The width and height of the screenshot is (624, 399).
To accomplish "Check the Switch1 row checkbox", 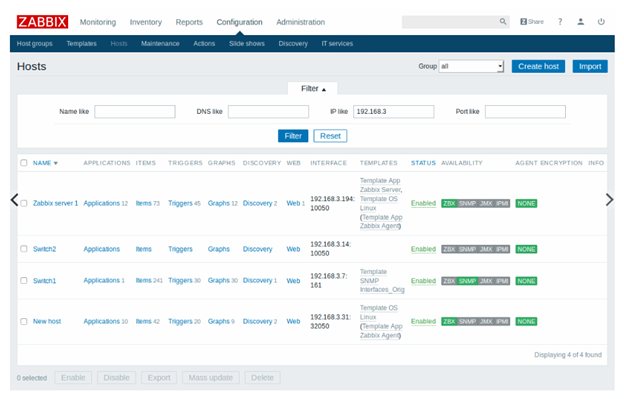I will click(x=24, y=281).
